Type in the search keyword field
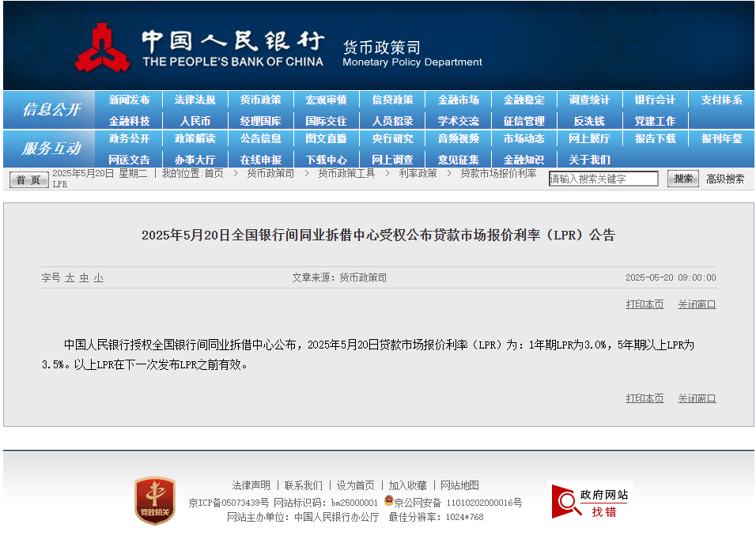Screen dimensions: 756x543 (x=603, y=179)
